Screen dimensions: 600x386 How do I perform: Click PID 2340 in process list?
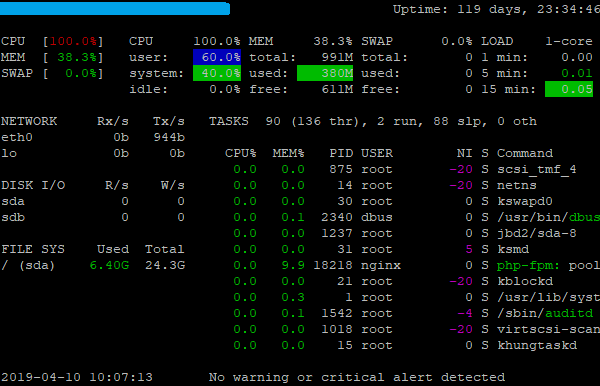(x=337, y=217)
